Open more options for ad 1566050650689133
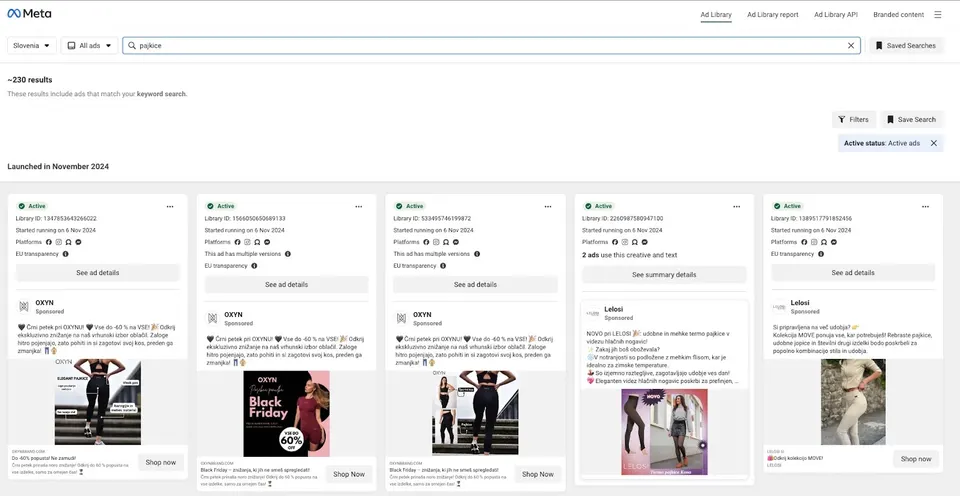This screenshot has width=960, height=496. [359, 206]
